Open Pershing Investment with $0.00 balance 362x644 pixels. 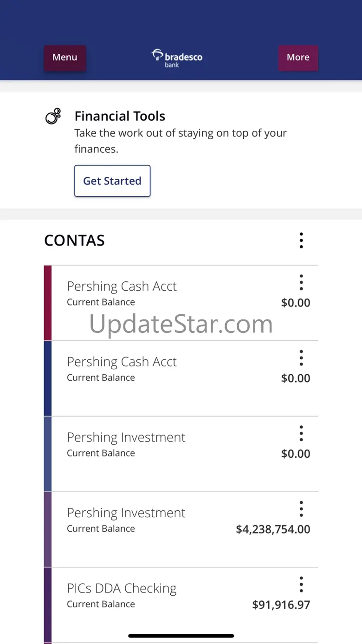click(x=181, y=454)
